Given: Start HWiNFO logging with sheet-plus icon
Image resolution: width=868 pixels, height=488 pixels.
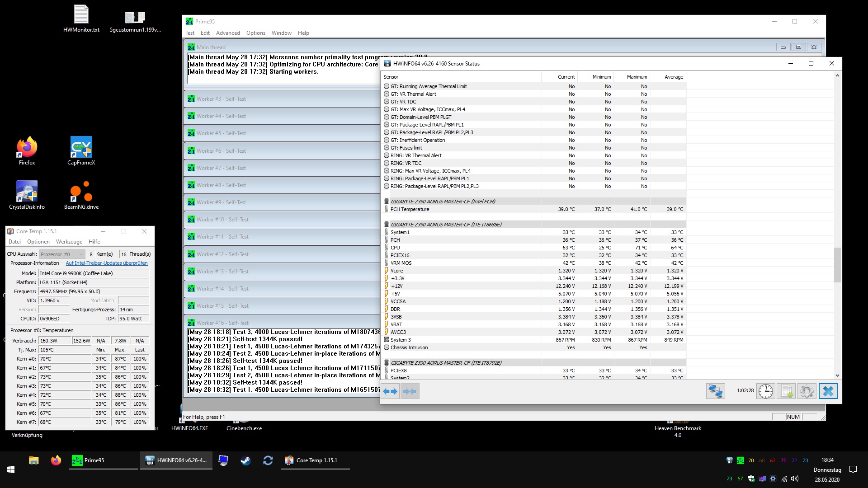Looking at the screenshot, I should click(786, 391).
